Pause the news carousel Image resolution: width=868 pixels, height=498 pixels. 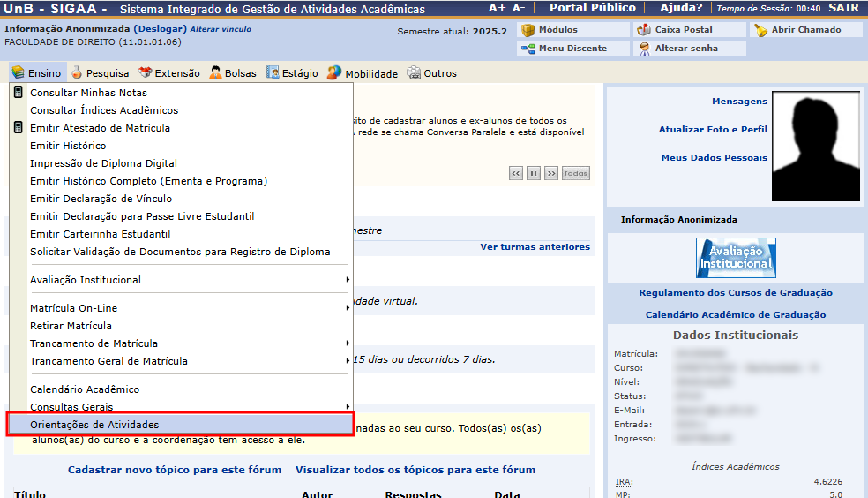coord(534,173)
